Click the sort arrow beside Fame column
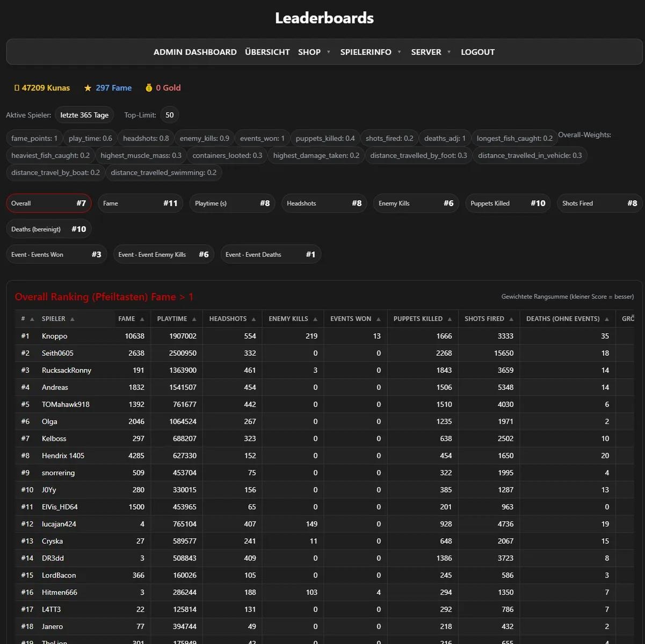This screenshot has width=645, height=644. pos(142,319)
